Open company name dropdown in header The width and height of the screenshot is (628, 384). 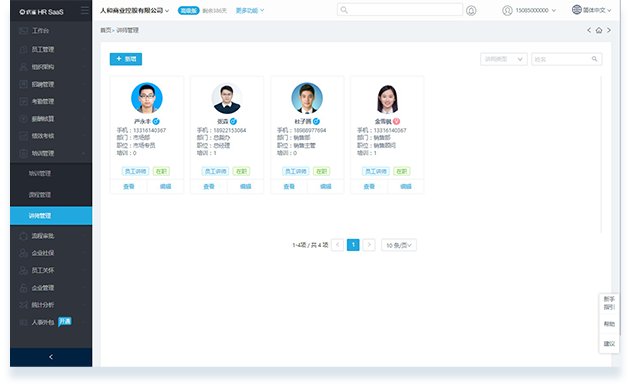click(x=135, y=11)
